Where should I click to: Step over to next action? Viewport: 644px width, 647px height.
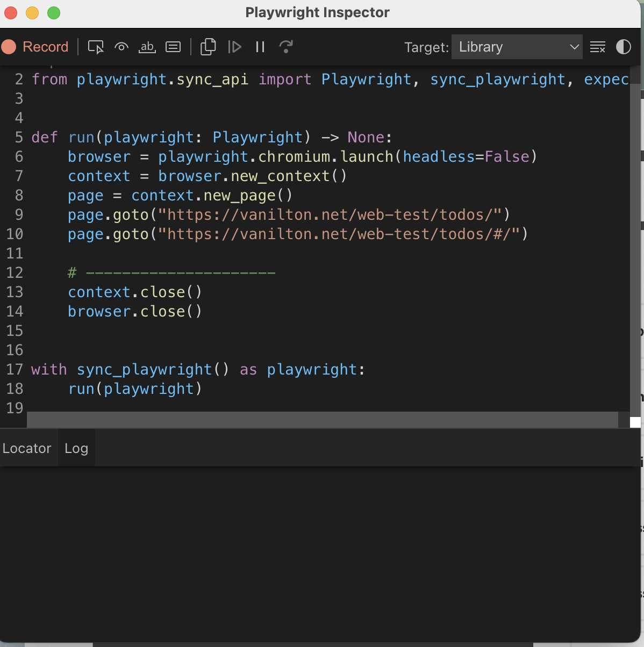(286, 47)
